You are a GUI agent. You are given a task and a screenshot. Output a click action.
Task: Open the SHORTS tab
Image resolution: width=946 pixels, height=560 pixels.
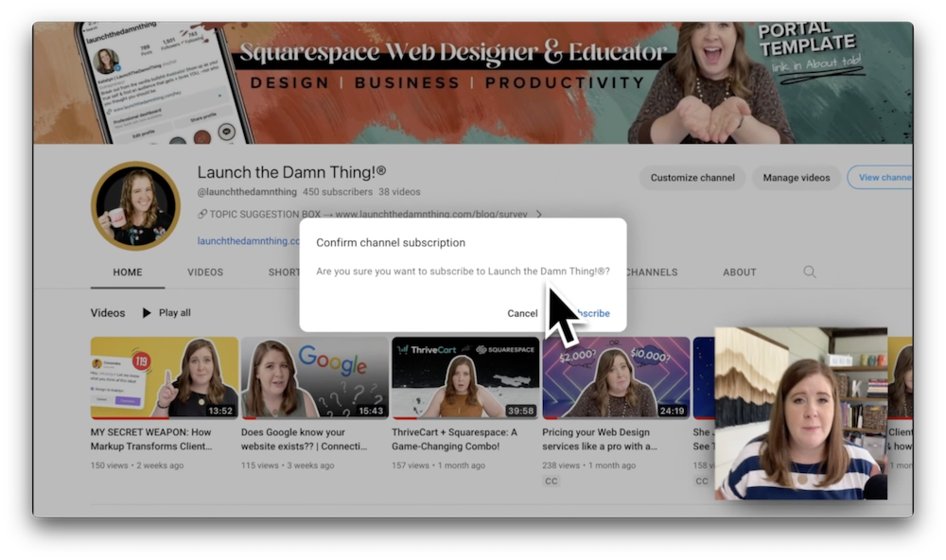tap(284, 272)
